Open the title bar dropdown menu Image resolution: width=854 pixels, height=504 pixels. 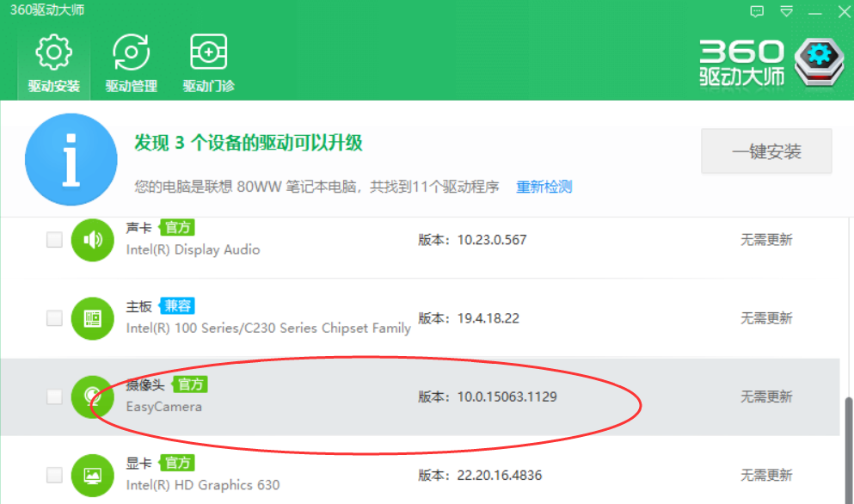coord(786,12)
